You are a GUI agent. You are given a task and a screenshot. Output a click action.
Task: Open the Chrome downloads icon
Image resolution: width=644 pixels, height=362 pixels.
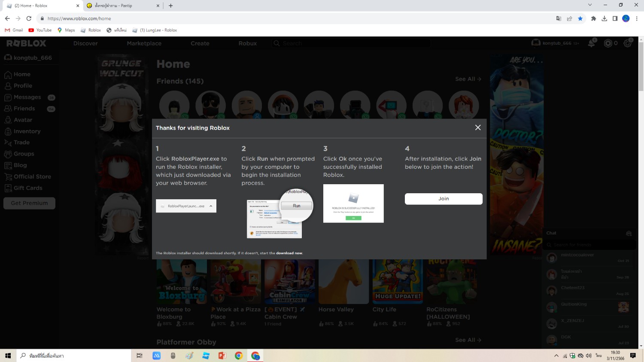605,18
